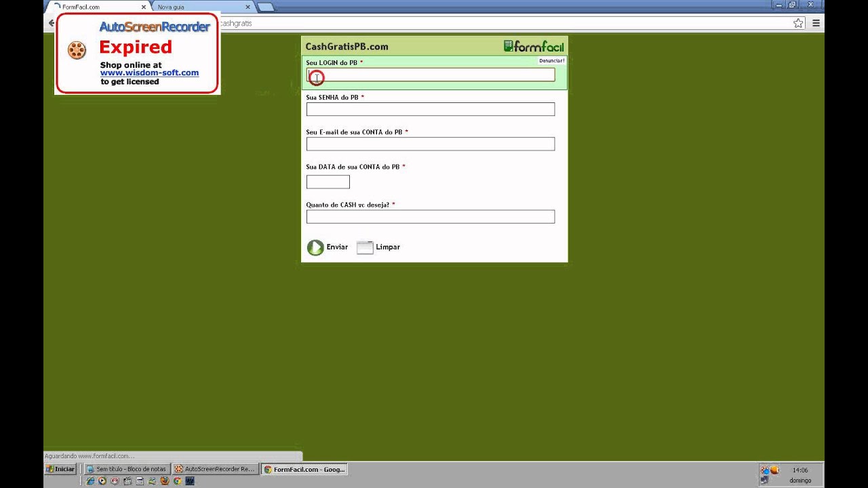Go back with the browser back arrow
This screenshot has width=868, height=488.
pos(51,23)
